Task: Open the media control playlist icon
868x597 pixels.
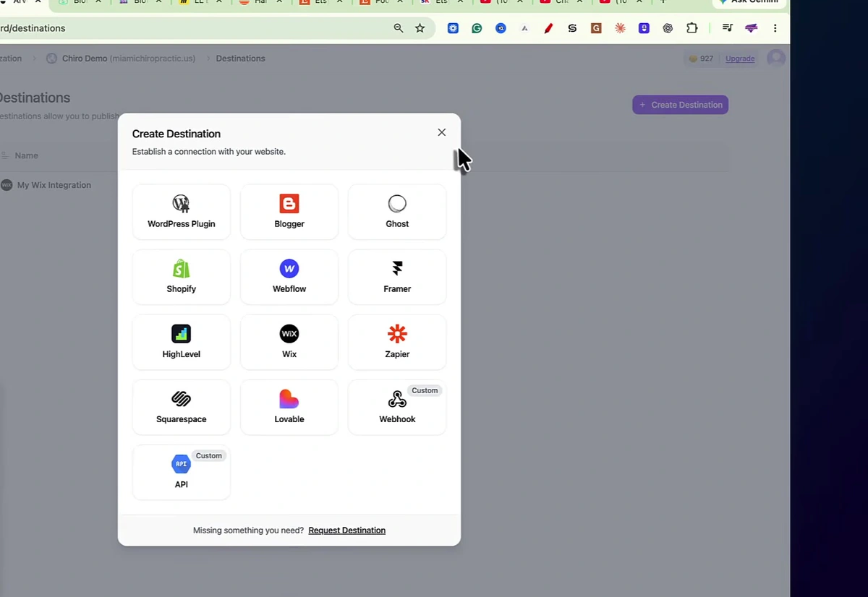Action: click(728, 28)
